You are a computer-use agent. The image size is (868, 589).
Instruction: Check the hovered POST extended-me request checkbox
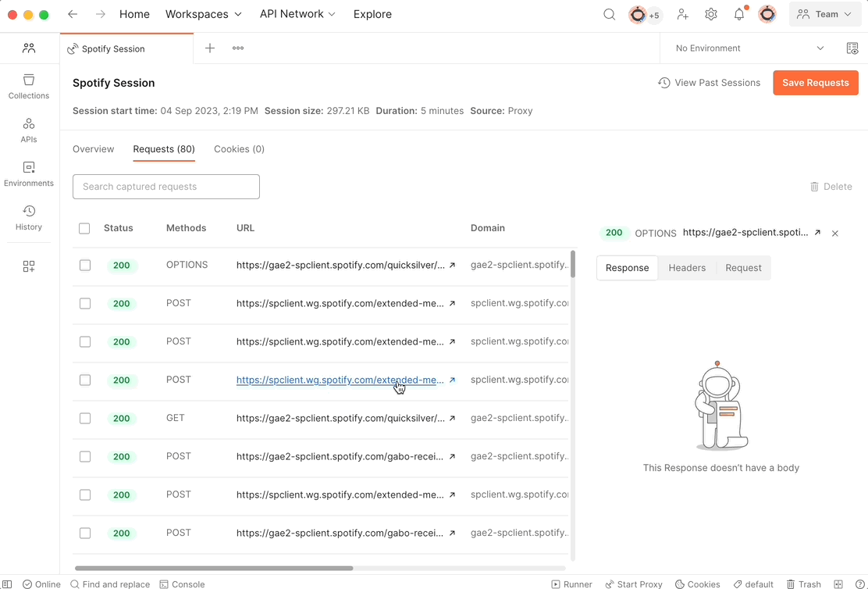[85, 380]
